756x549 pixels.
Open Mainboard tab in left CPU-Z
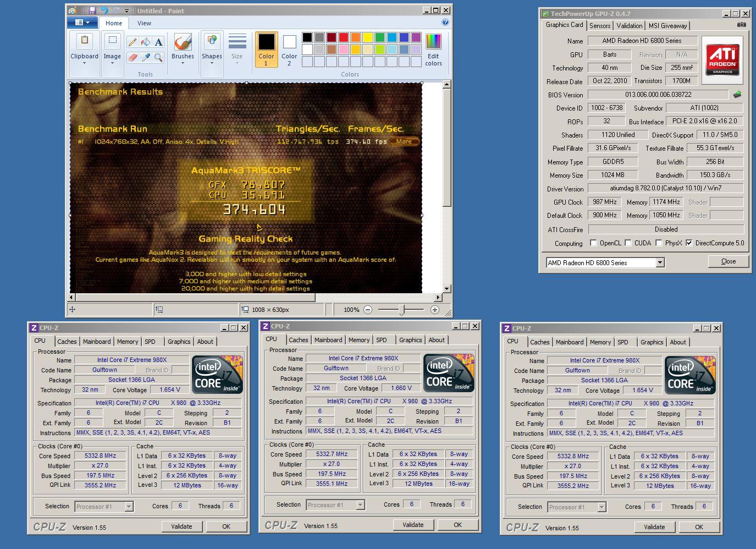(97, 342)
